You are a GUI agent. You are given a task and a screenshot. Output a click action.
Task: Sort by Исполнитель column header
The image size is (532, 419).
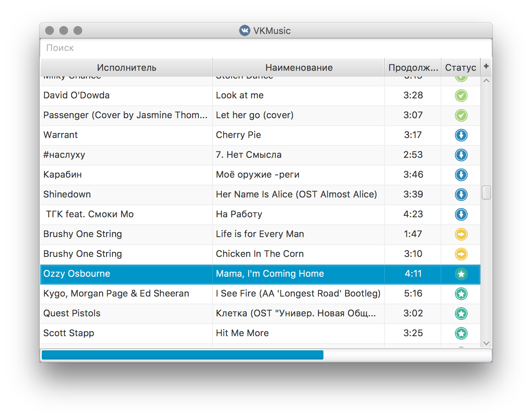[126, 67]
